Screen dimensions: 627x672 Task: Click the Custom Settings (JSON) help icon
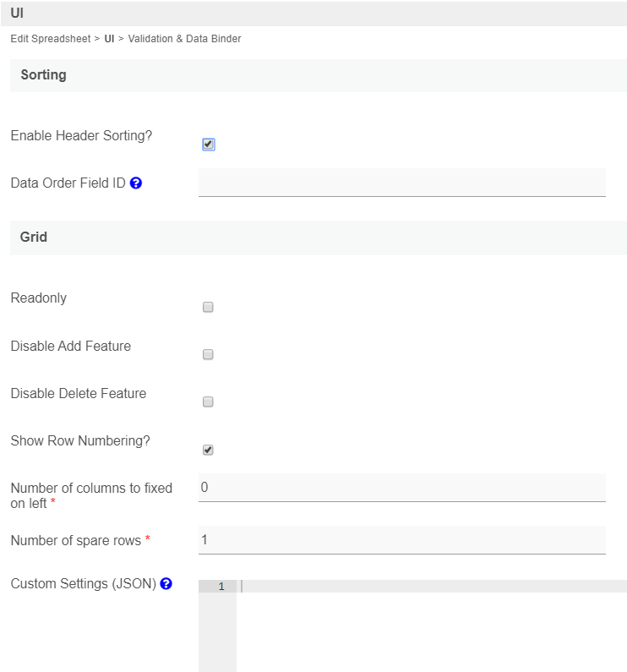pyautogui.click(x=166, y=583)
